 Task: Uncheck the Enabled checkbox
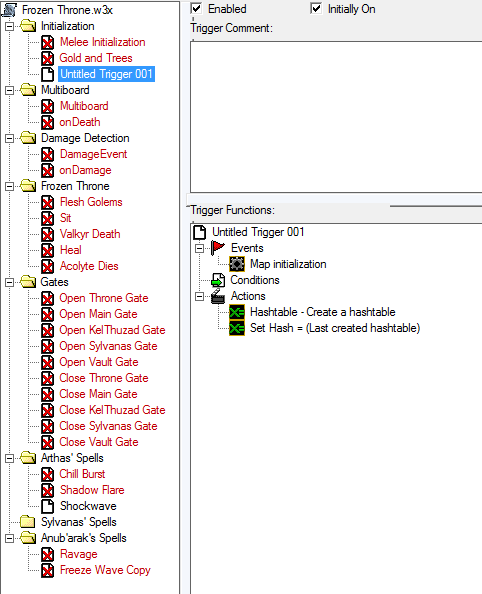(197, 8)
